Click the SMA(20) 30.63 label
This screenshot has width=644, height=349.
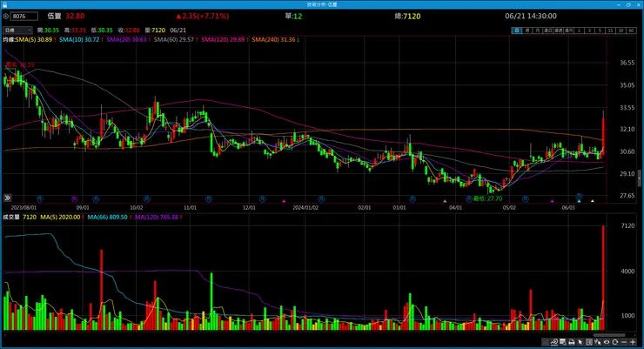tap(126, 40)
